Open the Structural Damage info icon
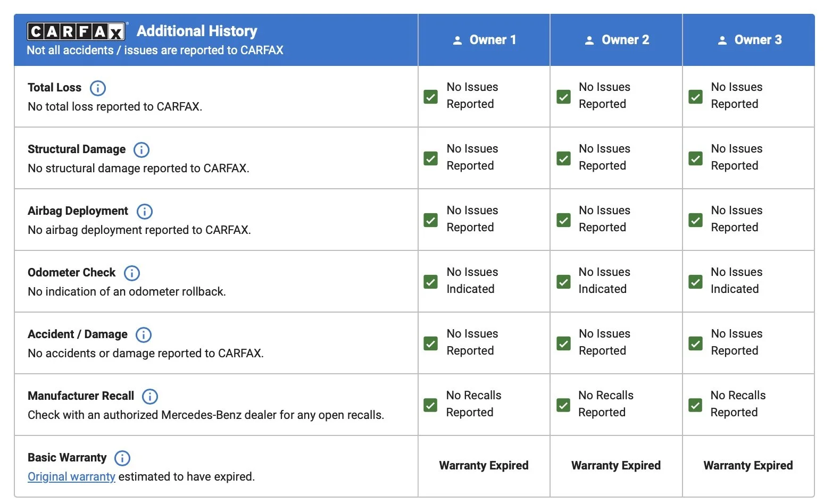Screen dimensions: 832x504 142,149
